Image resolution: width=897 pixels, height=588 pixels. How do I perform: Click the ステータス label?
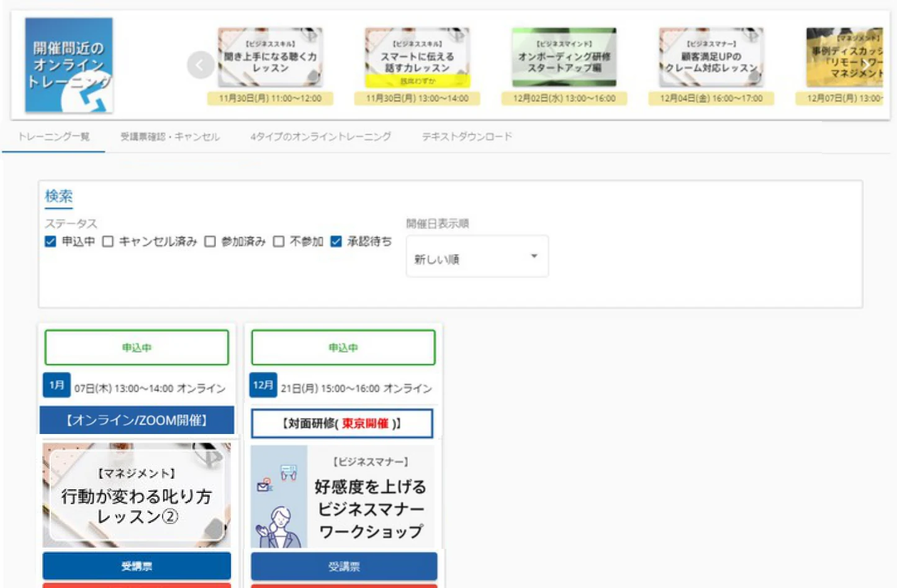71,224
